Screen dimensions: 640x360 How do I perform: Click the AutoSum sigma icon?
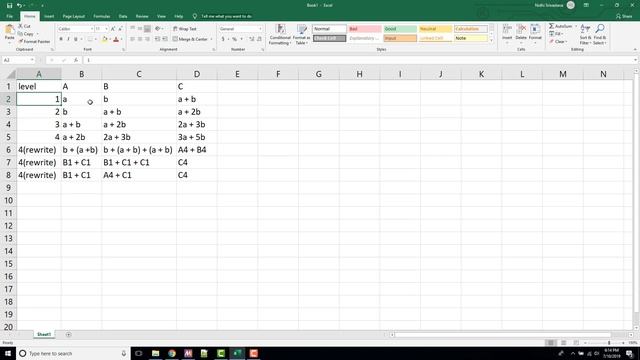pyautogui.click(x=551, y=26)
